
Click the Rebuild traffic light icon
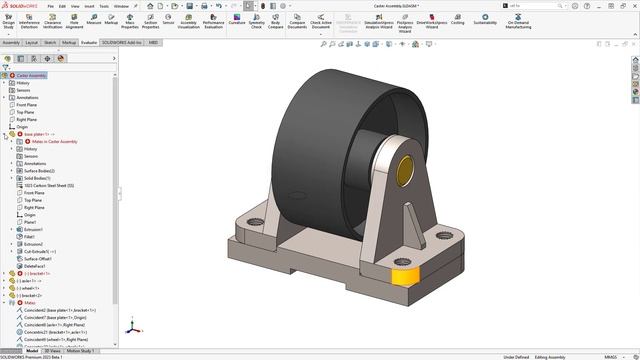263,6
